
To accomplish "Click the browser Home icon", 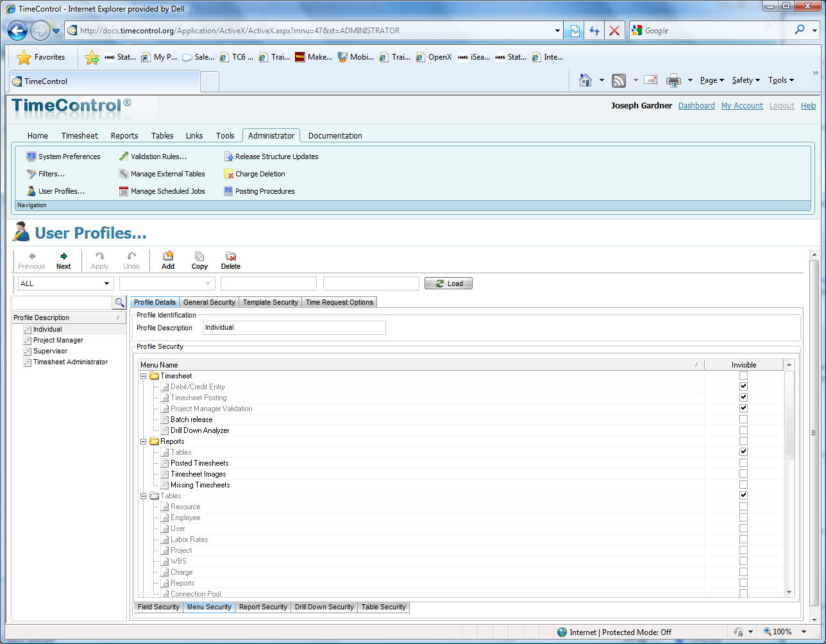I will tap(585, 80).
